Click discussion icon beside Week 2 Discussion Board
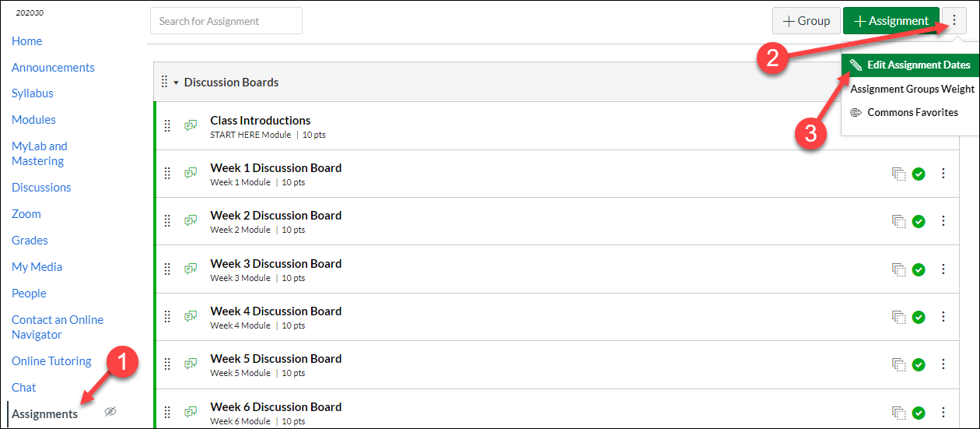This screenshot has width=980, height=429. point(191,220)
